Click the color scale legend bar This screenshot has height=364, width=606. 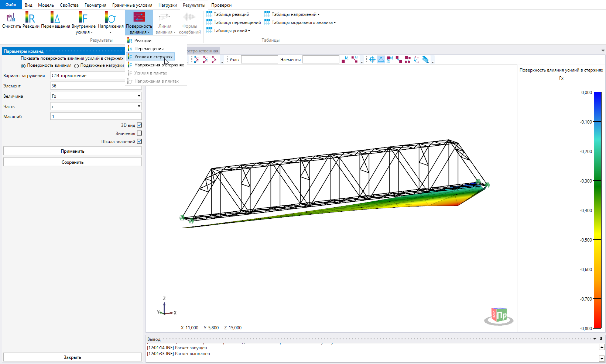pyautogui.click(x=598, y=210)
